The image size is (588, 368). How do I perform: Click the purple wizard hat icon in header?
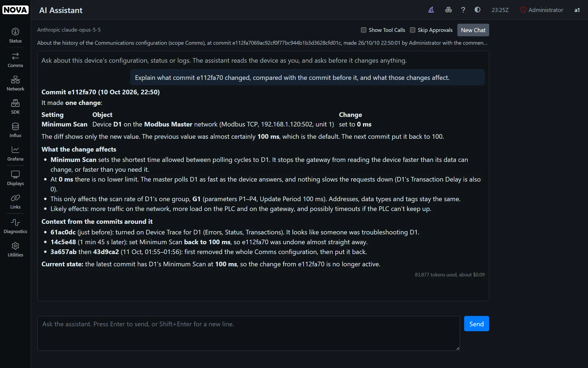431,10
